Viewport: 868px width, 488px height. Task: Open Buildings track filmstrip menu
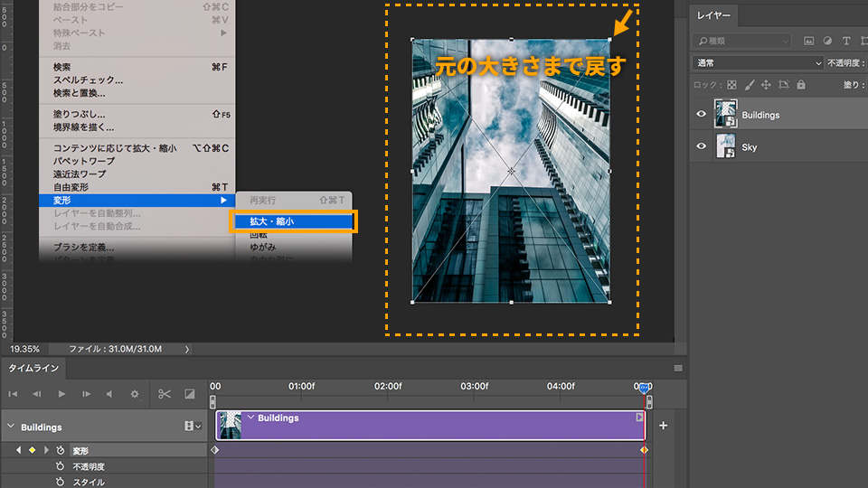[192, 426]
